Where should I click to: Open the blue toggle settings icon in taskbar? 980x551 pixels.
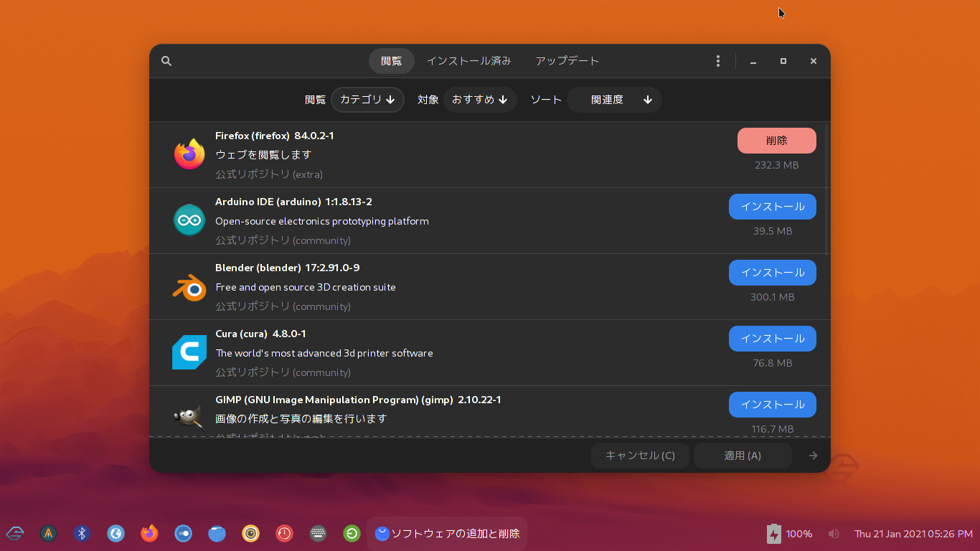183,533
